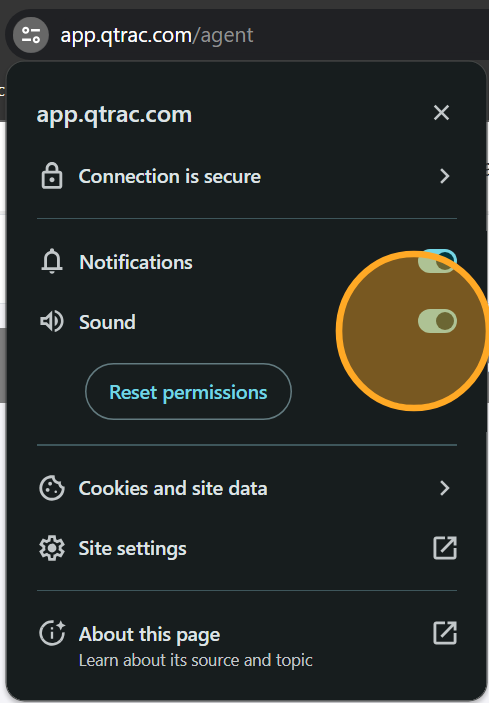
Task: Click the Notifications bell icon
Action: (x=52, y=261)
